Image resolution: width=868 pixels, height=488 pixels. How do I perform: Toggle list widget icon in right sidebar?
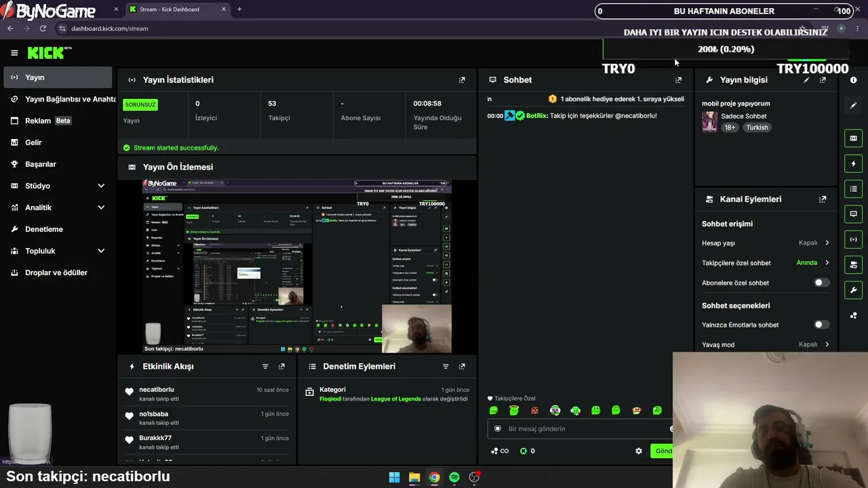click(x=854, y=188)
